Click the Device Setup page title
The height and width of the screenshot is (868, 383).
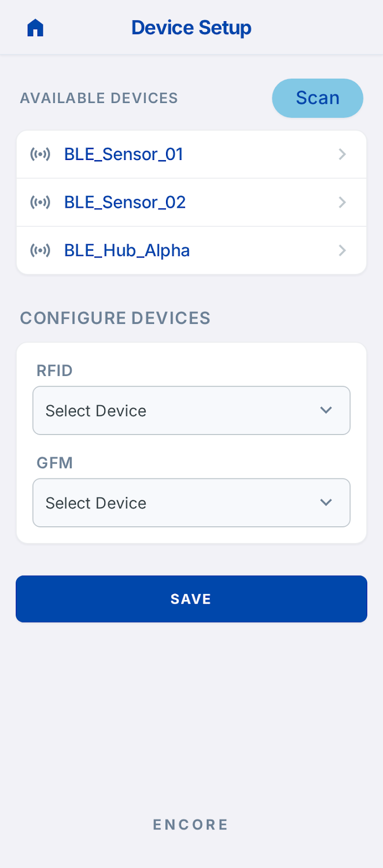pos(191,28)
